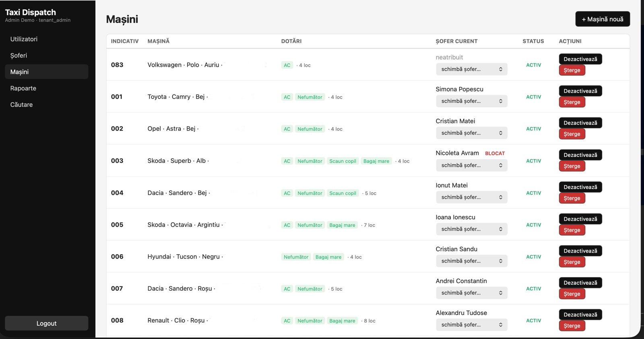Delete Toyota Camry car 001
This screenshot has height=339, width=644.
572,102
